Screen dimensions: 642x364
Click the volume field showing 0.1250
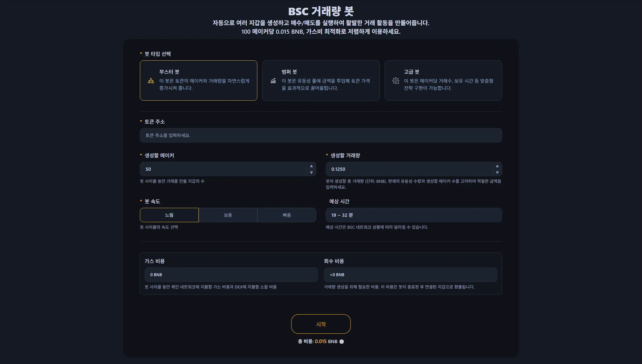click(x=409, y=169)
